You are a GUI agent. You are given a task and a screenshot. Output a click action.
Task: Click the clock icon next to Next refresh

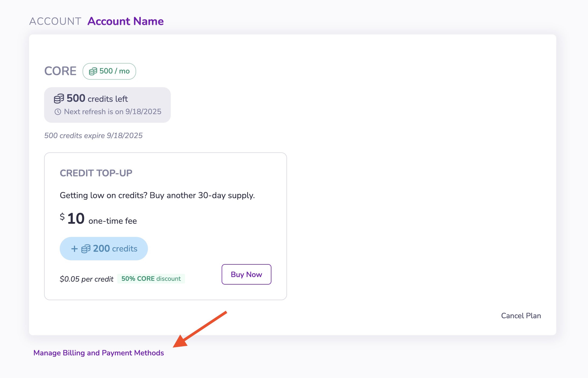point(58,112)
